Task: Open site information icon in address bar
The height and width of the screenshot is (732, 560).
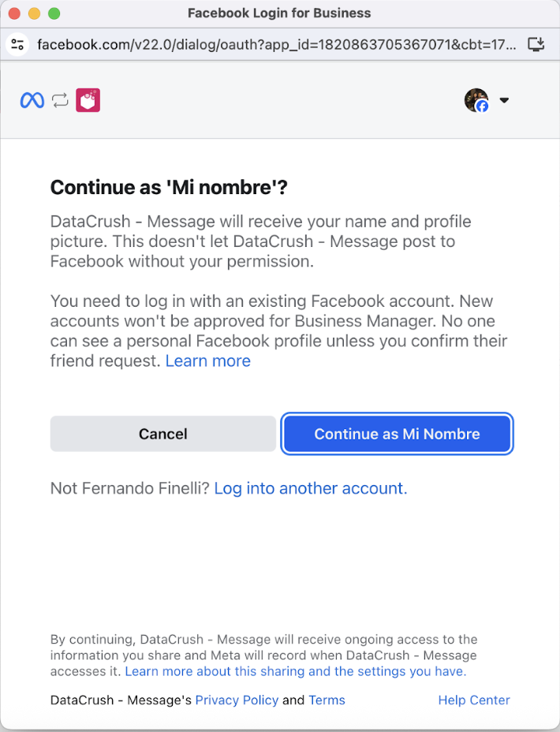Action: coord(17,44)
